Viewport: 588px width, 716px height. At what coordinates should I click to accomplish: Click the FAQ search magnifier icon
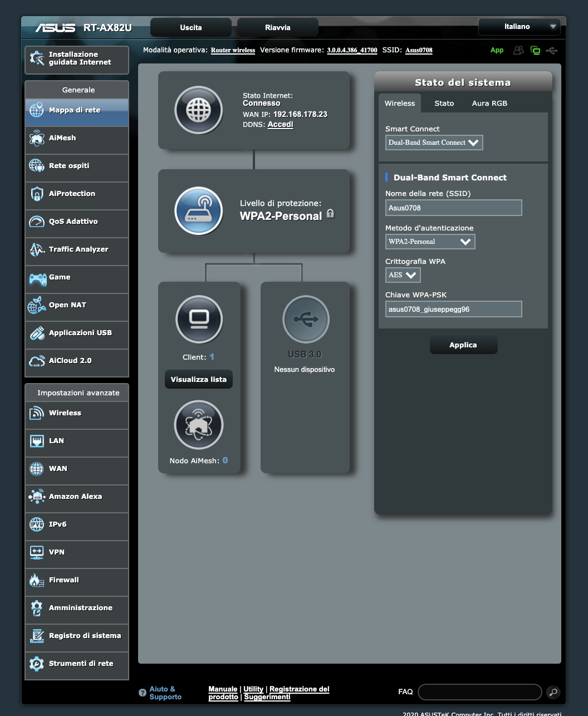(553, 692)
